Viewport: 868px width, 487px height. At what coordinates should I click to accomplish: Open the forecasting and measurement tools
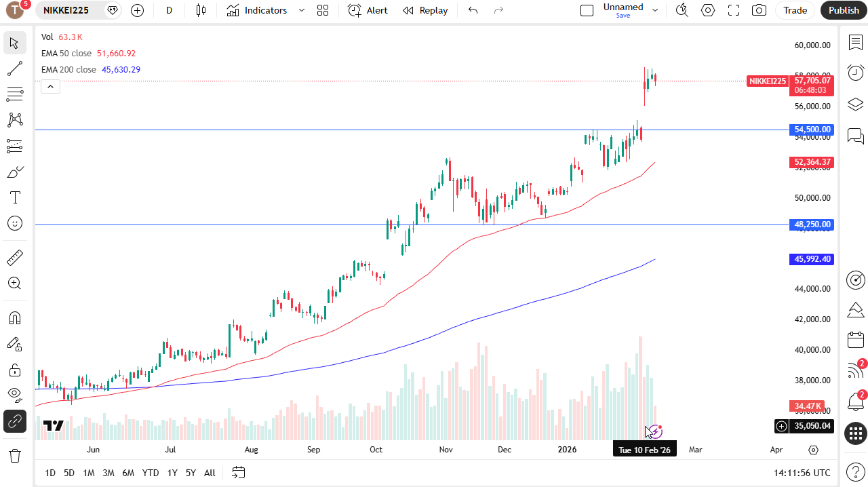click(x=15, y=146)
